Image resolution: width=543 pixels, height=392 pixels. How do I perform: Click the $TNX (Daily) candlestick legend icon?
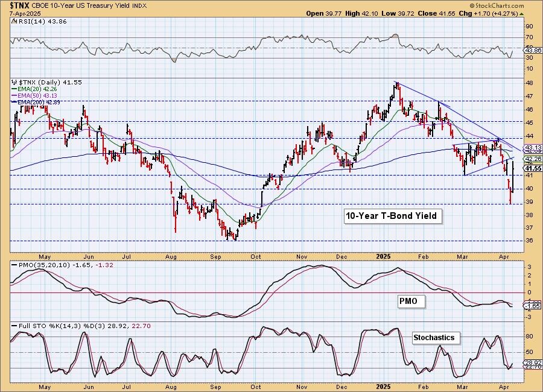point(14,83)
